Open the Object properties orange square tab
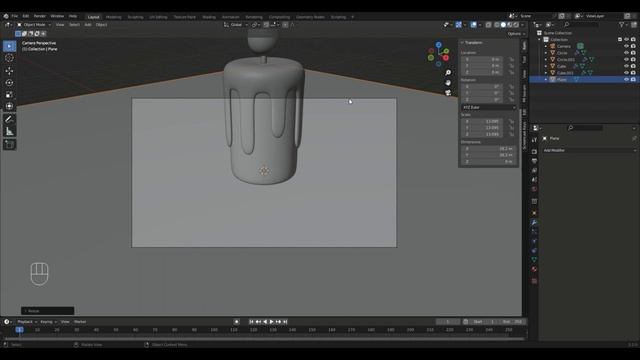640x360 pixels. (x=534, y=213)
